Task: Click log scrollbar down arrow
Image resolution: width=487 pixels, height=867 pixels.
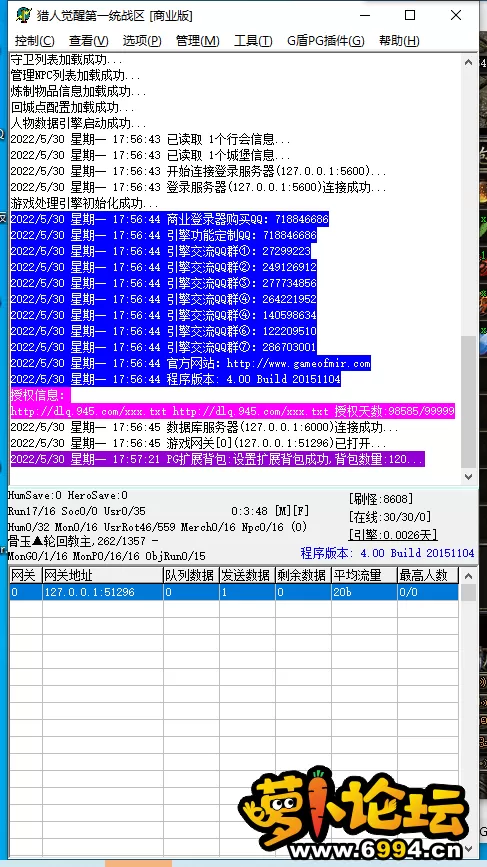Action: tap(469, 476)
